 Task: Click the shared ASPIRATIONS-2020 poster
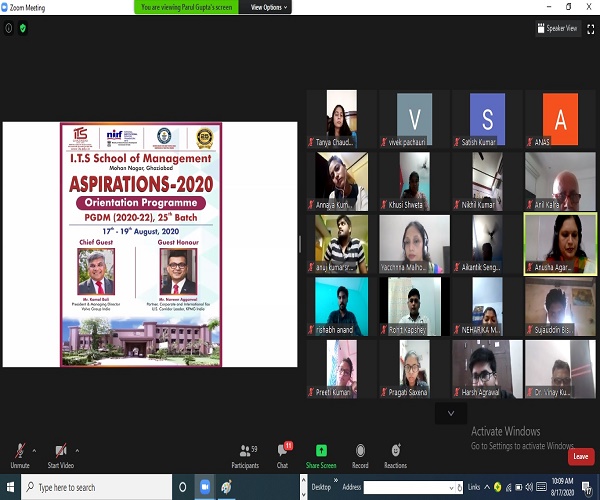141,244
